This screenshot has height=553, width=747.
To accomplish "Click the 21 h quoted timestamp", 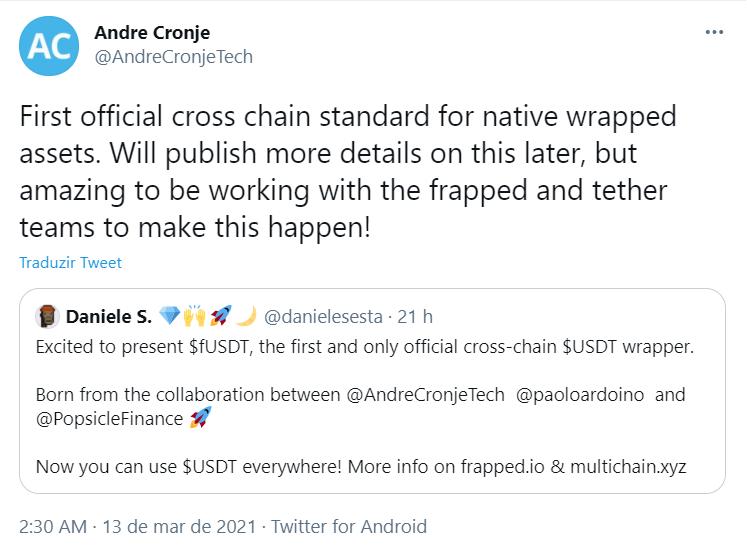I will pos(415,317).
